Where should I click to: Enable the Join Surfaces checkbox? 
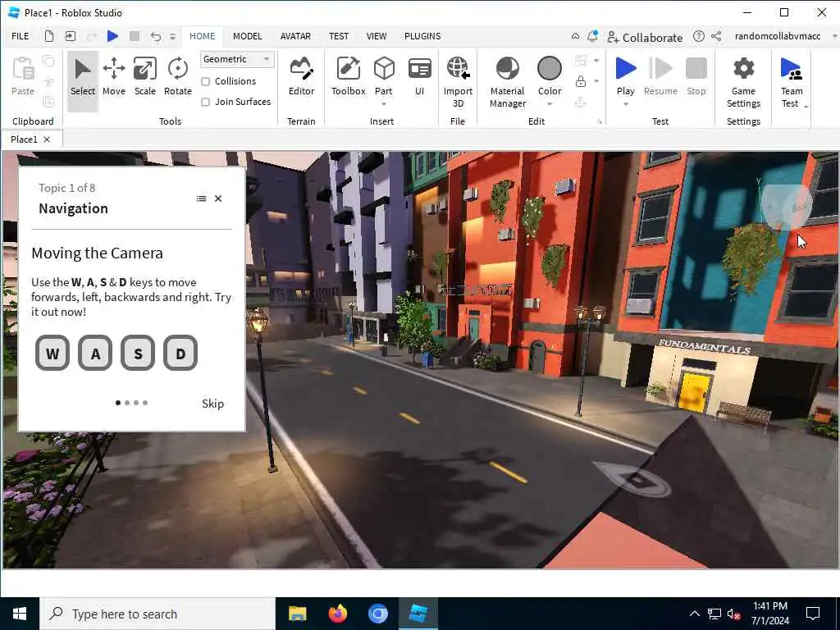pyautogui.click(x=205, y=102)
